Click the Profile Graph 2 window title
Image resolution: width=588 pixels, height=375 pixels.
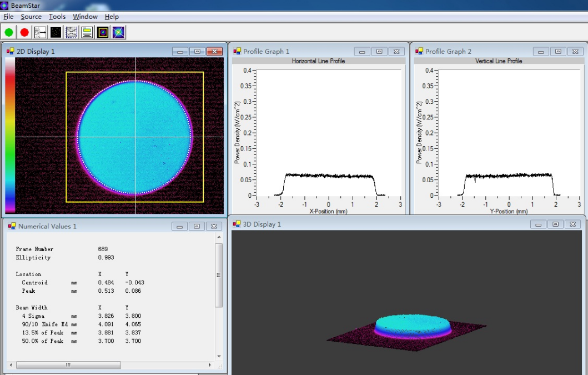448,52
